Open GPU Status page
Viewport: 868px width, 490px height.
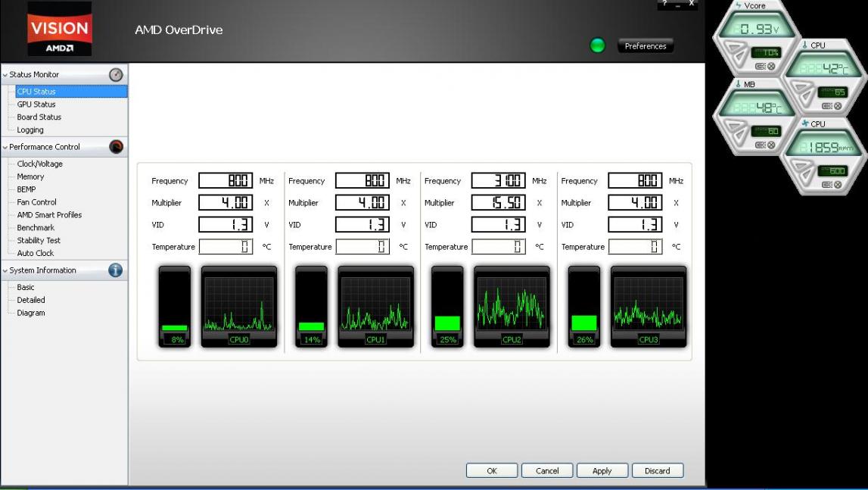click(x=36, y=105)
